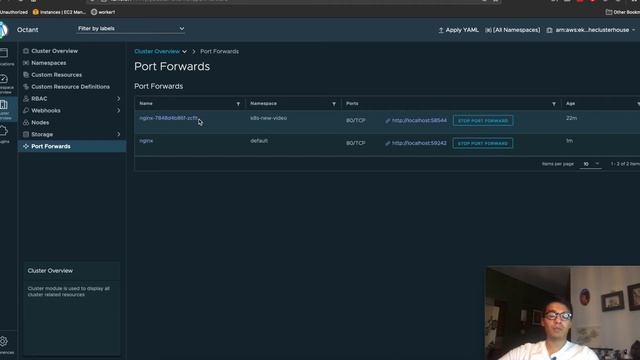The width and height of the screenshot is (640, 360).
Task: Click the default namespace cell
Action: (259, 141)
